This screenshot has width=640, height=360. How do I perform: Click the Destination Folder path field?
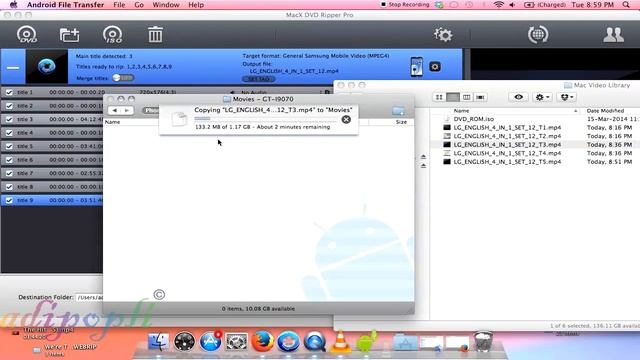click(x=89, y=297)
